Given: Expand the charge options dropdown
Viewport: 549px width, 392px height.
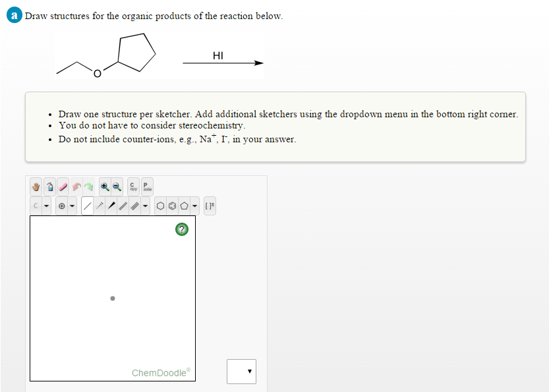Looking at the screenshot, I should tap(72, 206).
